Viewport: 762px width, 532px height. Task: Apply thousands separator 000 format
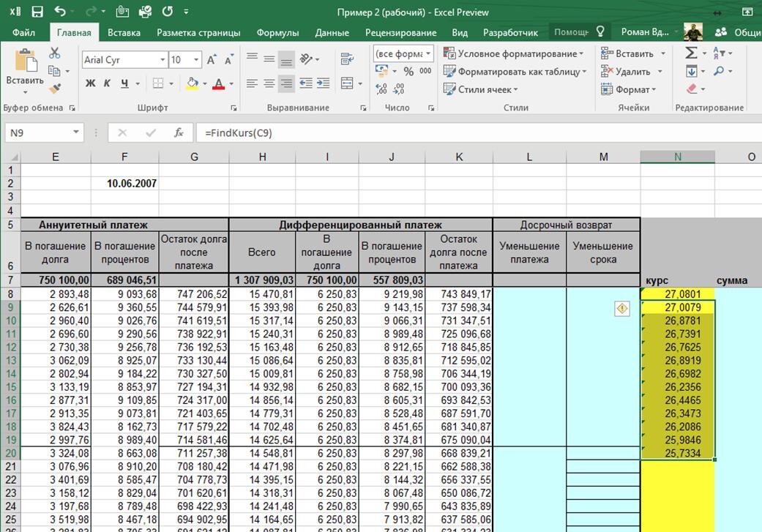pos(425,71)
